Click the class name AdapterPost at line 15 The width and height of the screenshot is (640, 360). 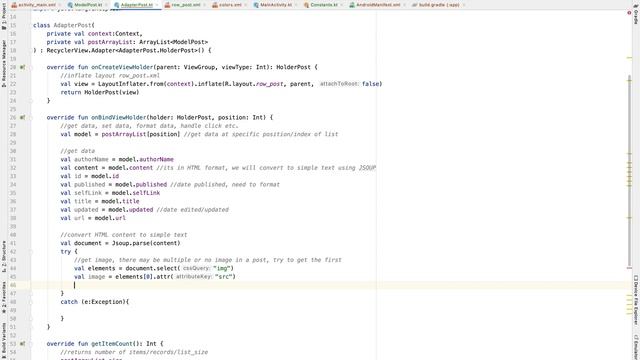pyautogui.click(x=73, y=25)
